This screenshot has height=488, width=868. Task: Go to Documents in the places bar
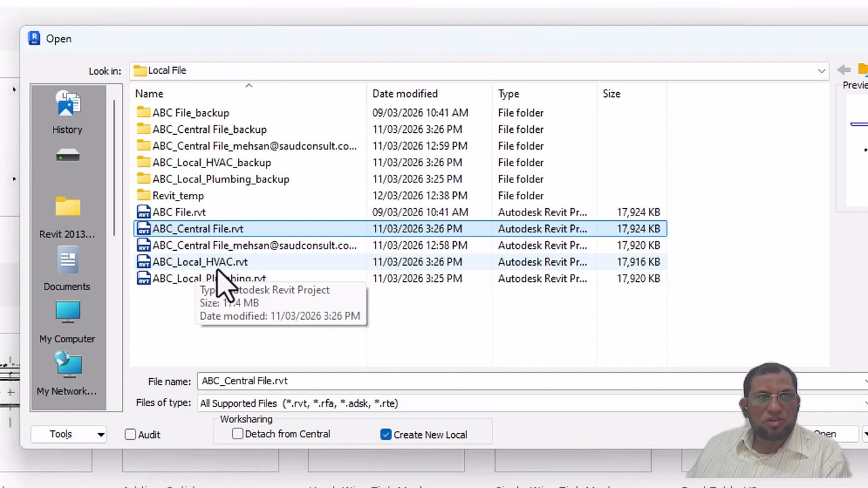point(67,270)
